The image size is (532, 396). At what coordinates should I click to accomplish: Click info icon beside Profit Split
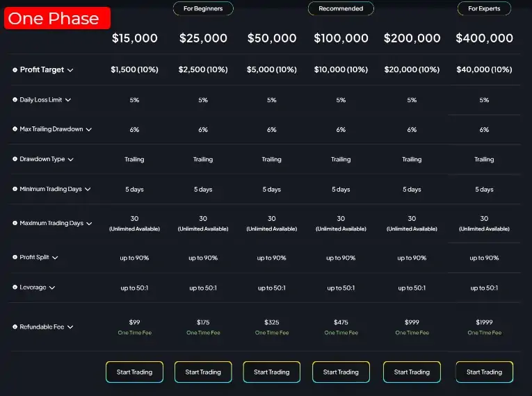15,258
